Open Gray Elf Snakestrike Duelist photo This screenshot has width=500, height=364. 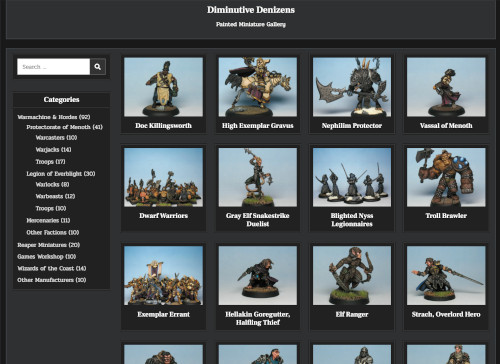[258, 177]
